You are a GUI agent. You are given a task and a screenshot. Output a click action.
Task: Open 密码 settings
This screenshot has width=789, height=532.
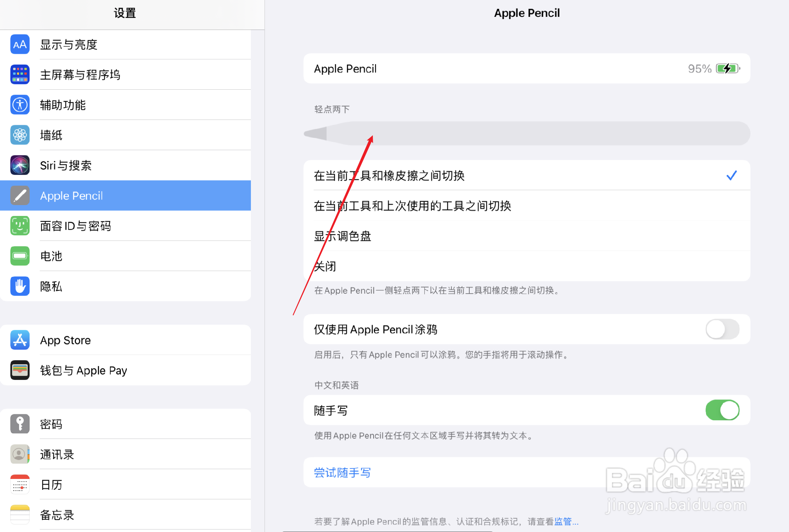point(126,424)
